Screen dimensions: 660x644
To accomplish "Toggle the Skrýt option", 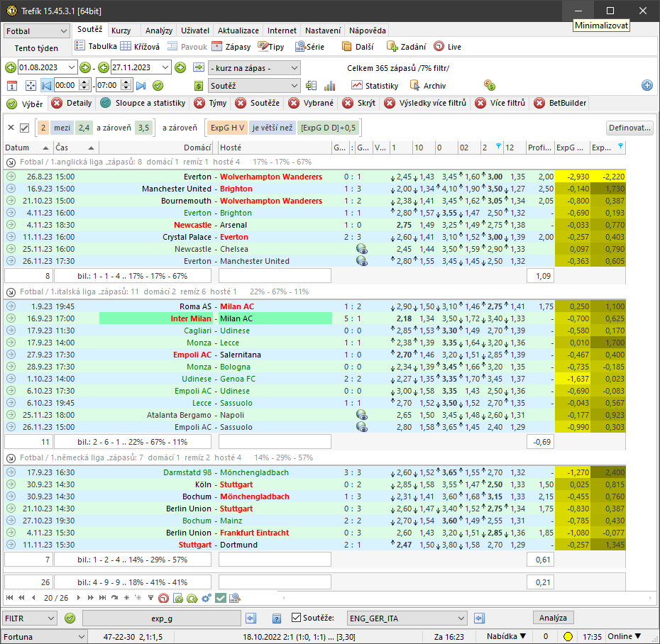I will (x=358, y=103).
